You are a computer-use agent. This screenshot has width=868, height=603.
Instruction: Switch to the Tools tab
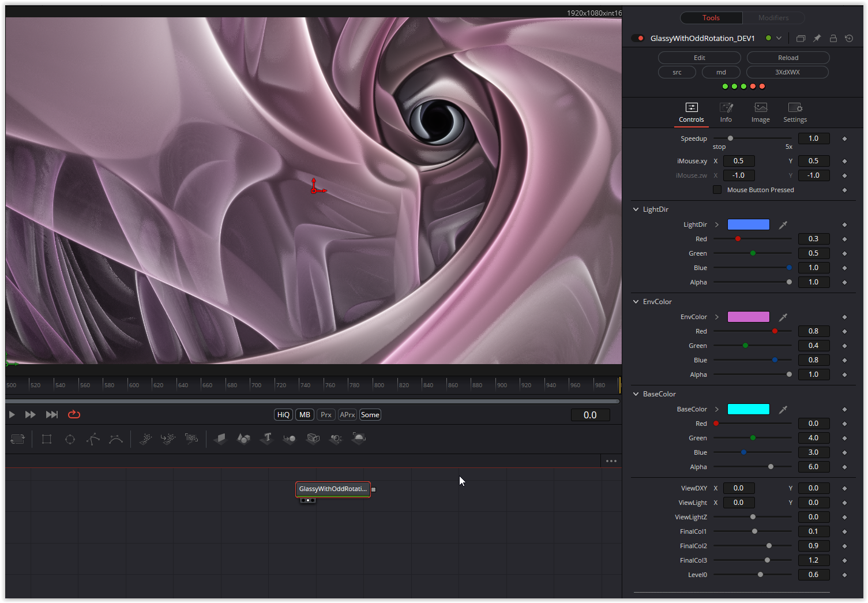[711, 18]
